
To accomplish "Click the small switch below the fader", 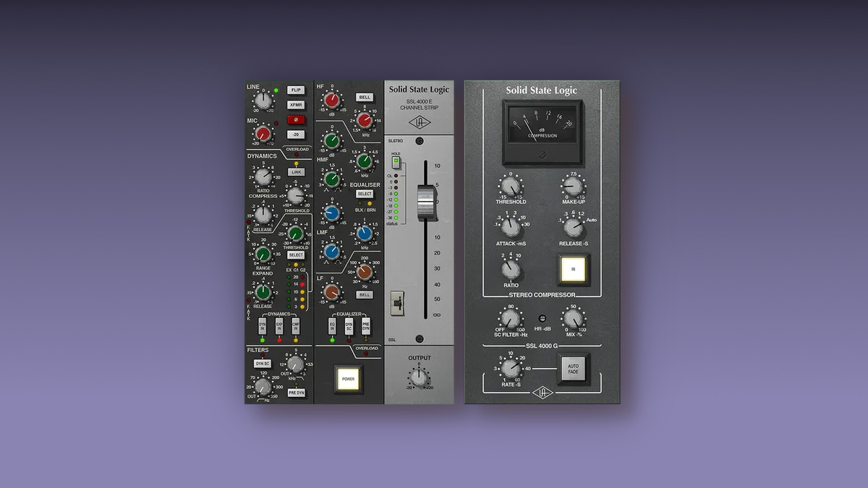I will coord(396,304).
